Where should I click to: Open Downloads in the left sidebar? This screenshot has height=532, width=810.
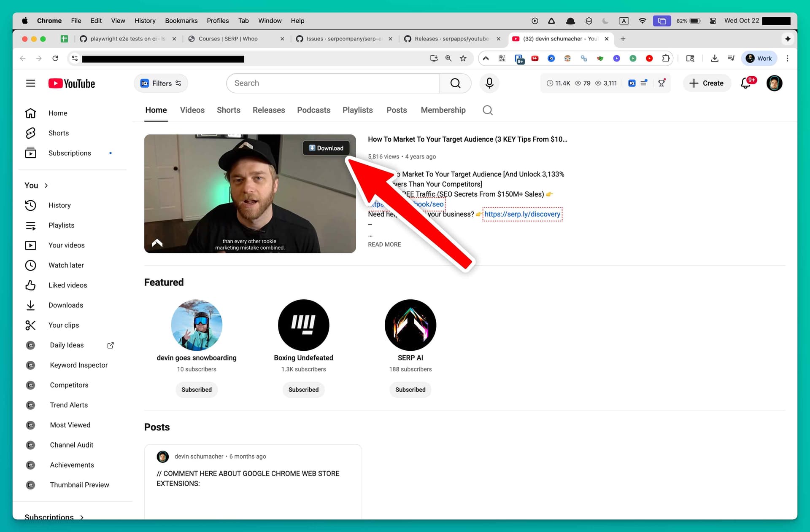coord(66,305)
